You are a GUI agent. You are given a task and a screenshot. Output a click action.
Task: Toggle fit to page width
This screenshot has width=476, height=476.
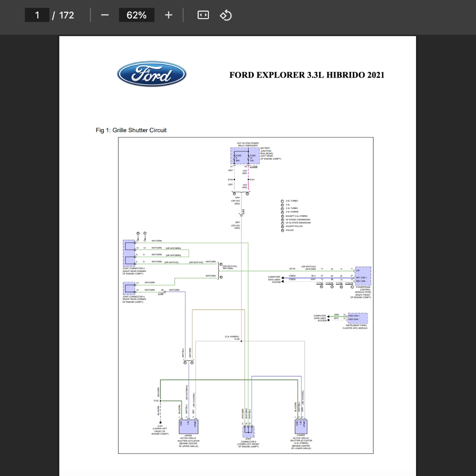pyautogui.click(x=203, y=15)
